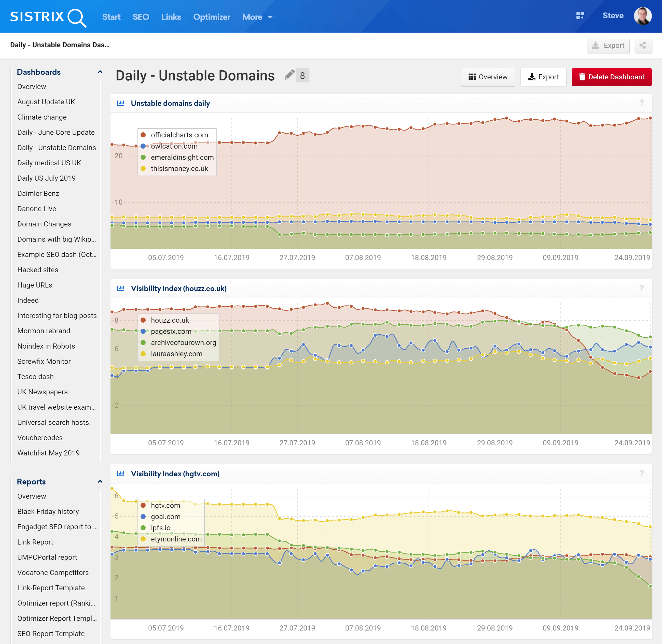Open Steve's profile avatar

tap(642, 16)
